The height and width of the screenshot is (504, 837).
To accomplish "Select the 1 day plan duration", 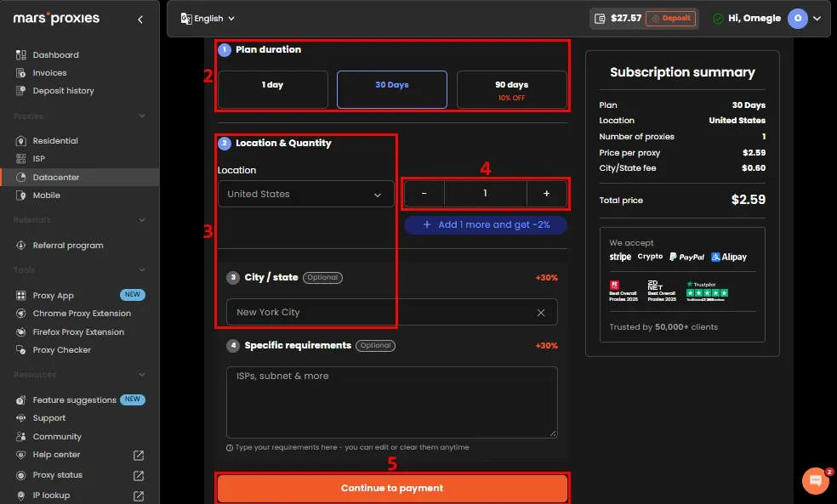I will [x=273, y=89].
